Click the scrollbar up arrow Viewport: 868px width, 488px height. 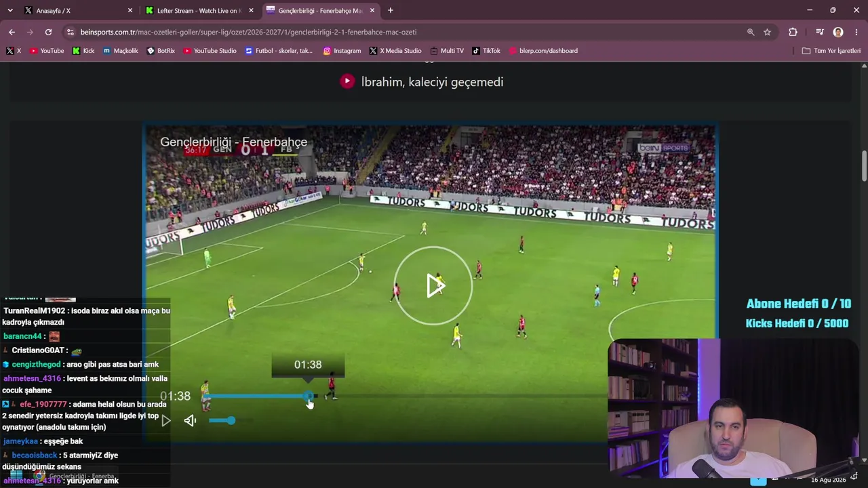point(864,66)
